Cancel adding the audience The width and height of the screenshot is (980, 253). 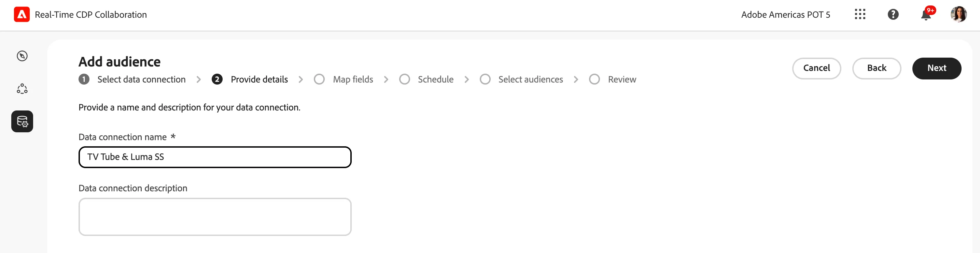(x=816, y=68)
